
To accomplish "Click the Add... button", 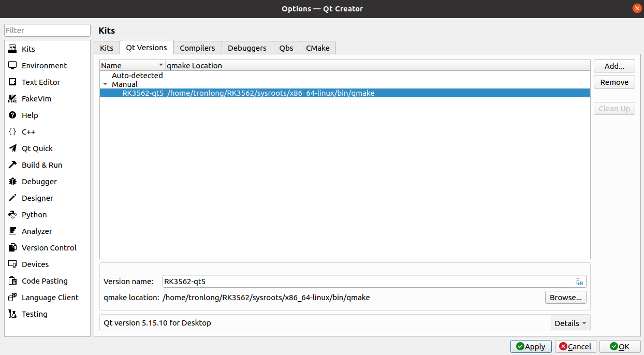I will pyautogui.click(x=614, y=66).
